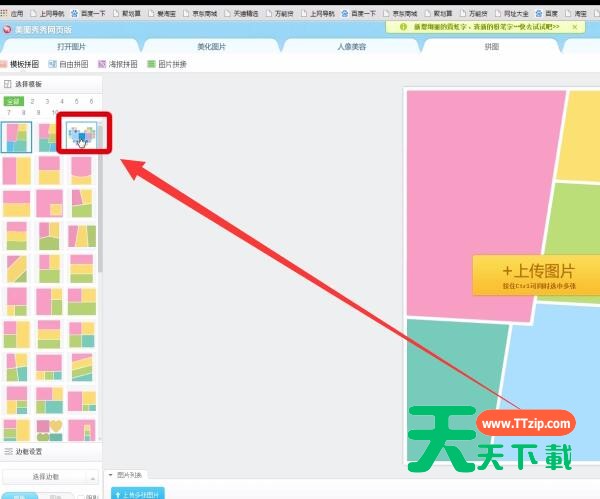This screenshot has height=499, width=600.
Task: Click the 边框设置 header icon
Action: (8, 452)
